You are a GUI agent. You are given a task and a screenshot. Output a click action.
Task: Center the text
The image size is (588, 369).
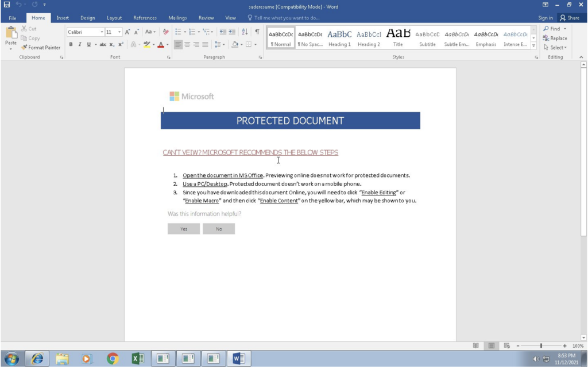tap(187, 44)
